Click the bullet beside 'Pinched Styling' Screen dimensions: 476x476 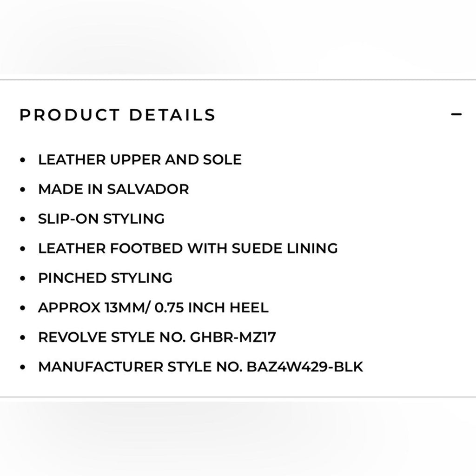pyautogui.click(x=23, y=278)
